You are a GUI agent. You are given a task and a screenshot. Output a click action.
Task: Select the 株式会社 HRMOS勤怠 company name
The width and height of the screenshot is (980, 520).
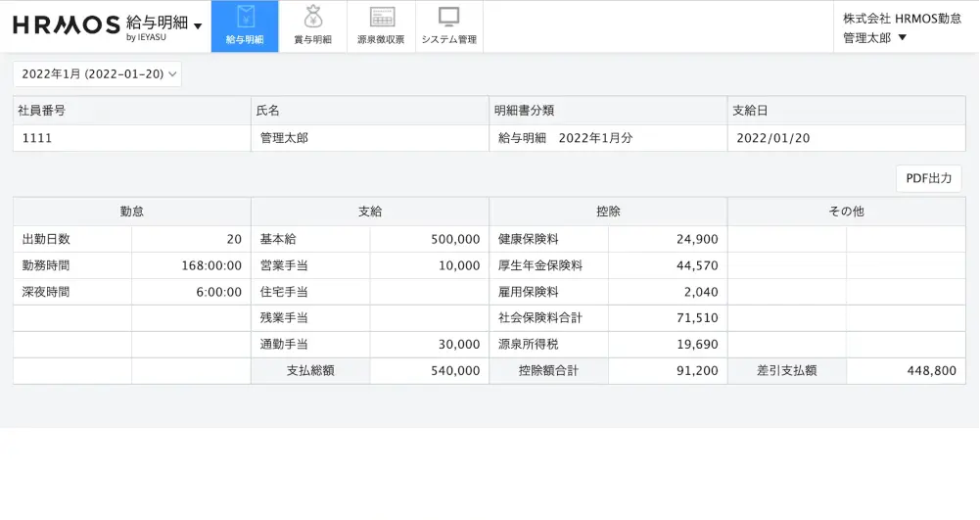click(x=902, y=19)
